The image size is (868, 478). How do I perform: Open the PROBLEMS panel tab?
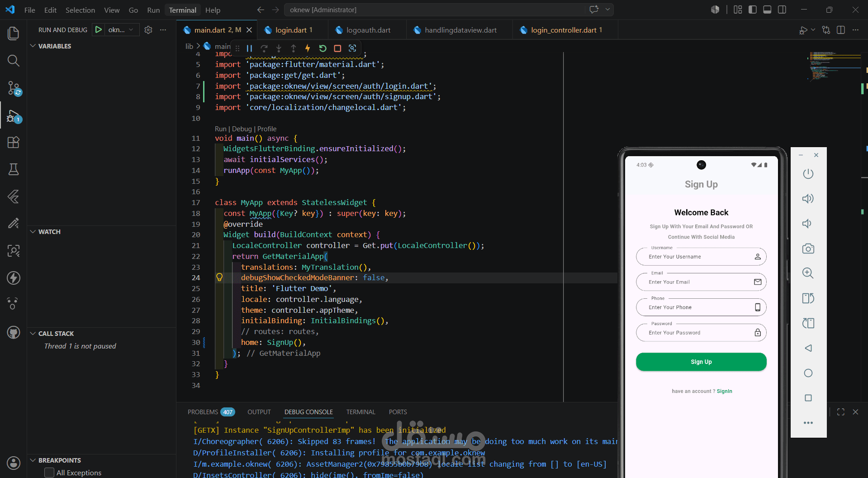point(211,412)
